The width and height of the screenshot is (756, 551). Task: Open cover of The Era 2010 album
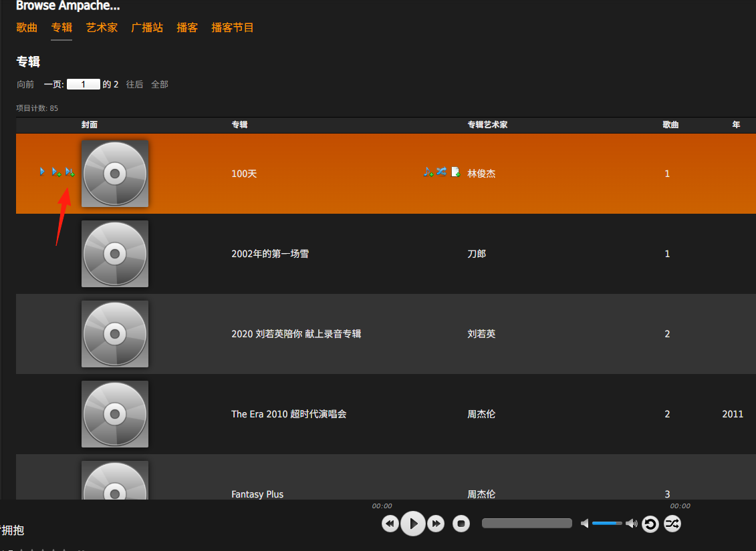click(x=115, y=414)
